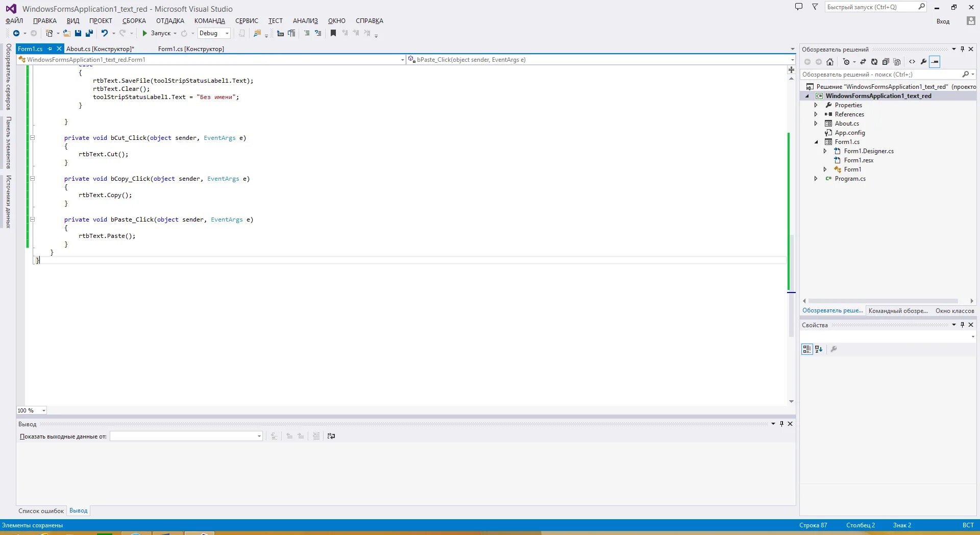Expand the References tree item
The image size is (980, 535).
(x=816, y=114)
